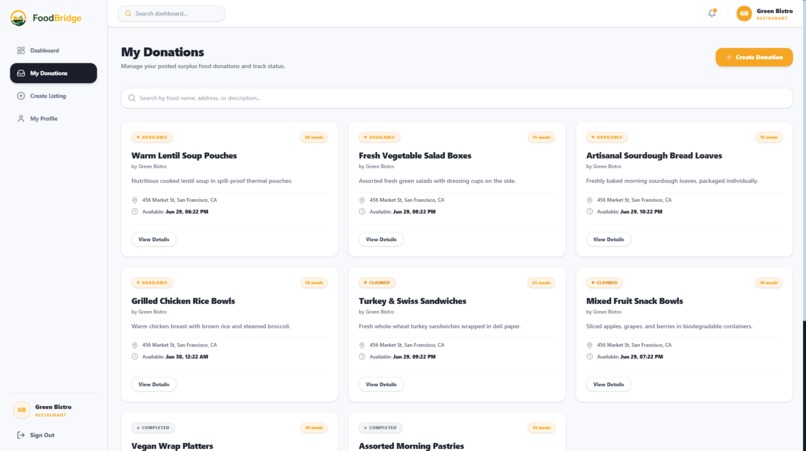Click the GB avatar in top bar
Viewport: 806px width, 451px height.
[x=744, y=13]
